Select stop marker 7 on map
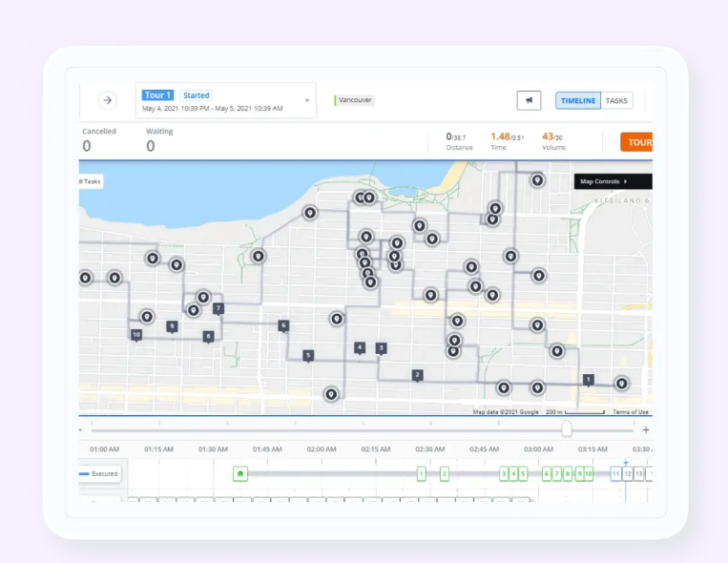The height and width of the screenshot is (563, 728). [218, 308]
